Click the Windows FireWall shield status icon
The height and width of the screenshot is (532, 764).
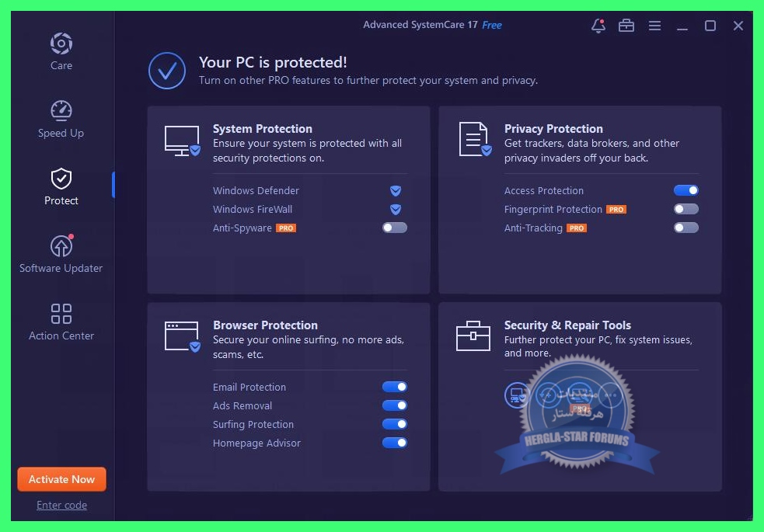click(x=396, y=209)
